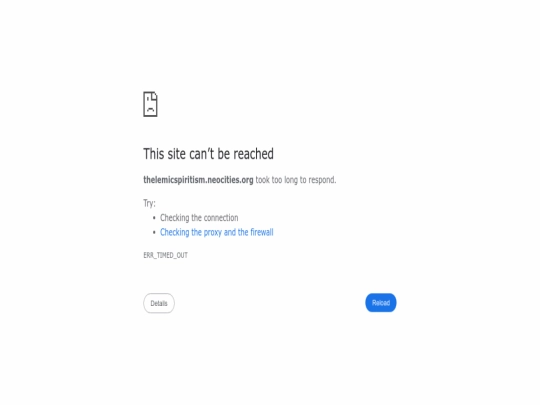This screenshot has height=405, width=540.
Task: Click the ERR_TIMED_OUT error code
Action: 165,255
